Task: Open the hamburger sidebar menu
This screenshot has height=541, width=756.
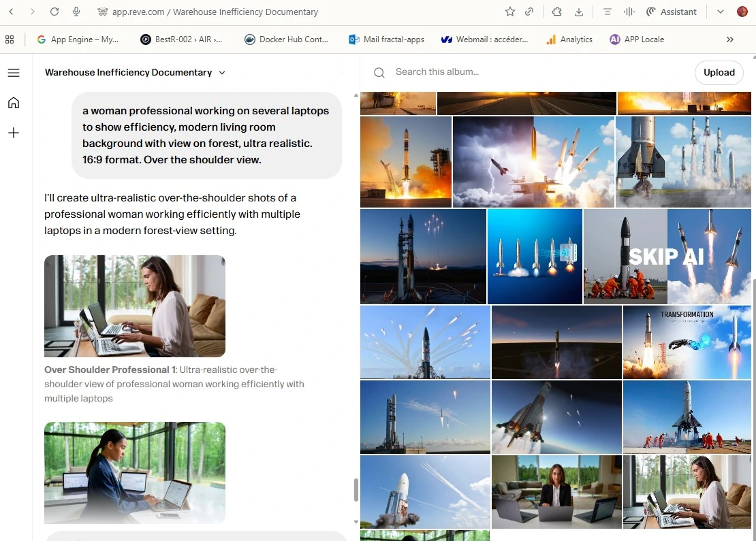Action: [x=14, y=73]
